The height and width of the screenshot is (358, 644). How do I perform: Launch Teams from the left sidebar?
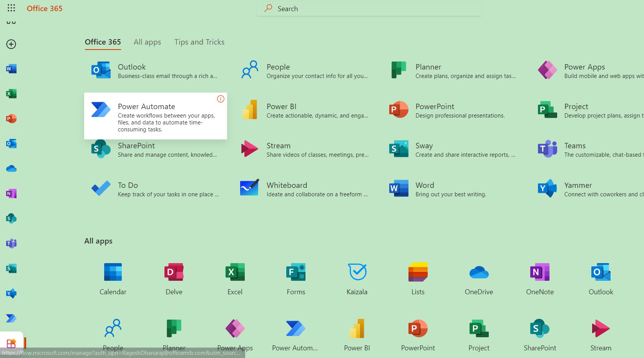(11, 244)
